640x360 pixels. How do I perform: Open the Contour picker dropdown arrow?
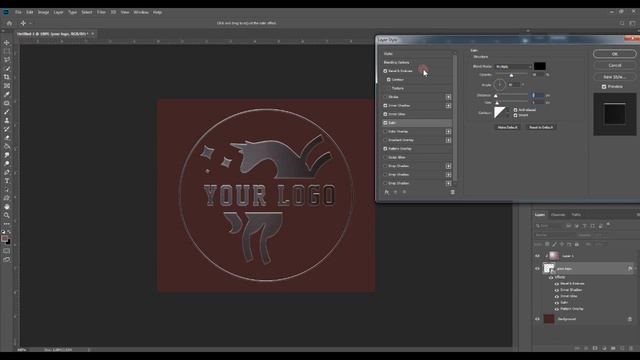click(x=508, y=113)
